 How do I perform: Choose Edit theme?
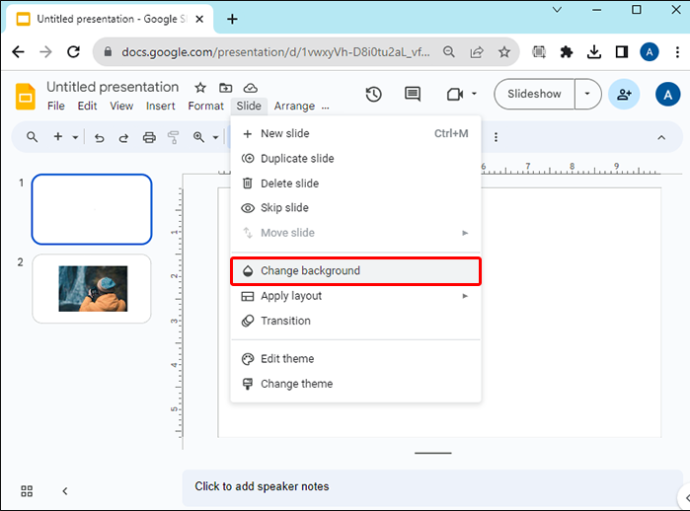(356, 359)
